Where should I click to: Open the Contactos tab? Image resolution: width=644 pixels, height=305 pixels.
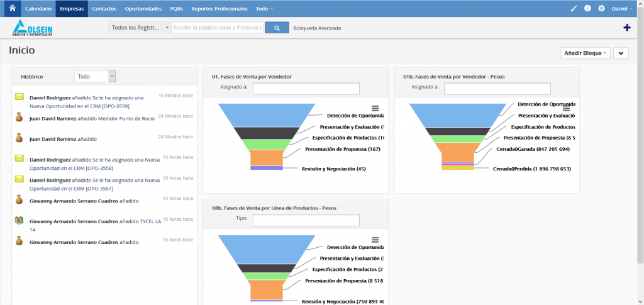(x=104, y=9)
